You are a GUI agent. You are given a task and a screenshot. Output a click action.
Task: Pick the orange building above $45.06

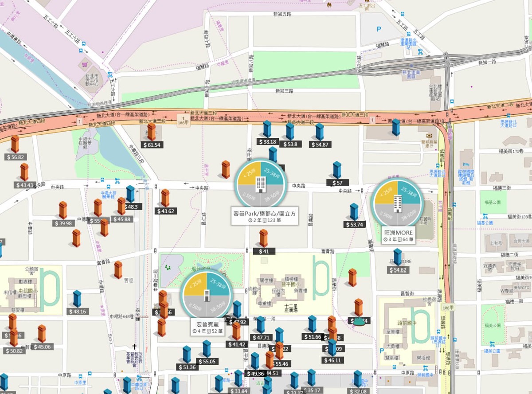[42, 334]
